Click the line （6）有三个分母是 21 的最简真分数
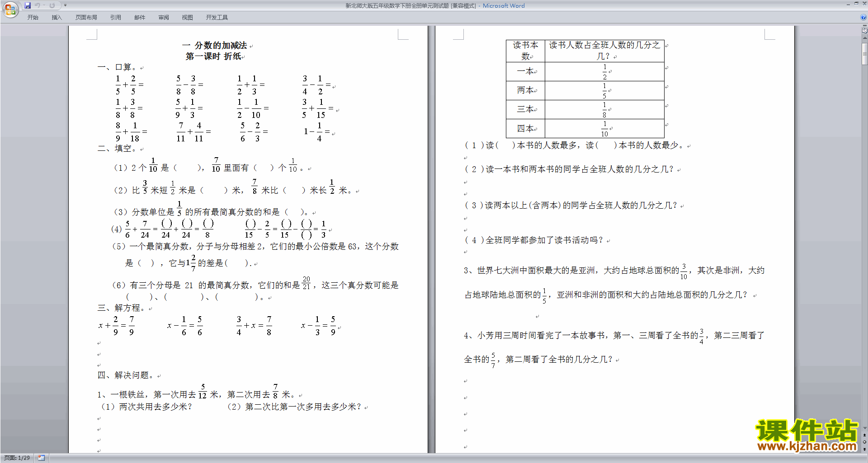The height and width of the screenshot is (463, 868). tap(255, 285)
